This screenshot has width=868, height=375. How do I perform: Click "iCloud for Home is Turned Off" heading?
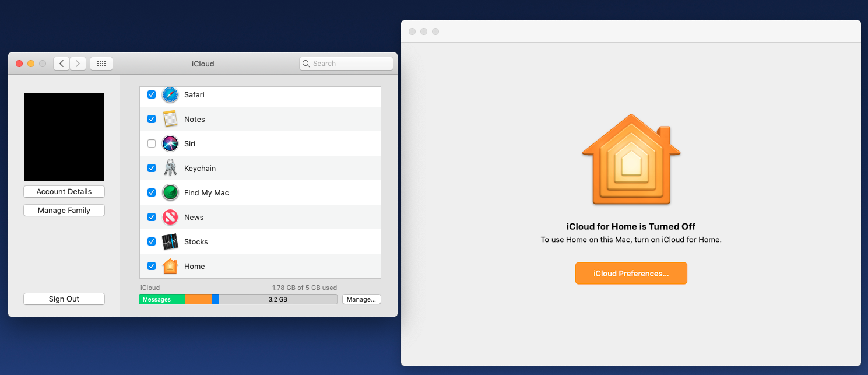click(631, 226)
